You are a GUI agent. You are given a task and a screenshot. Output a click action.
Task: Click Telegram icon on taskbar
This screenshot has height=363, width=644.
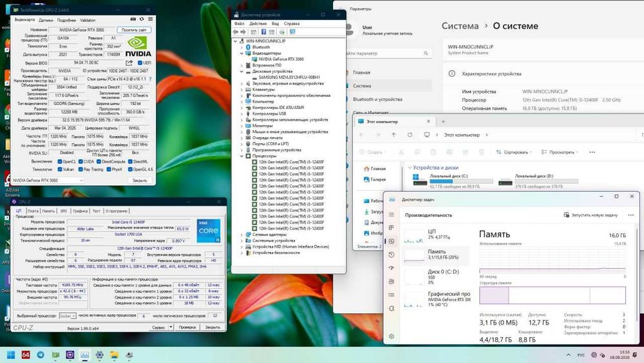(40, 355)
